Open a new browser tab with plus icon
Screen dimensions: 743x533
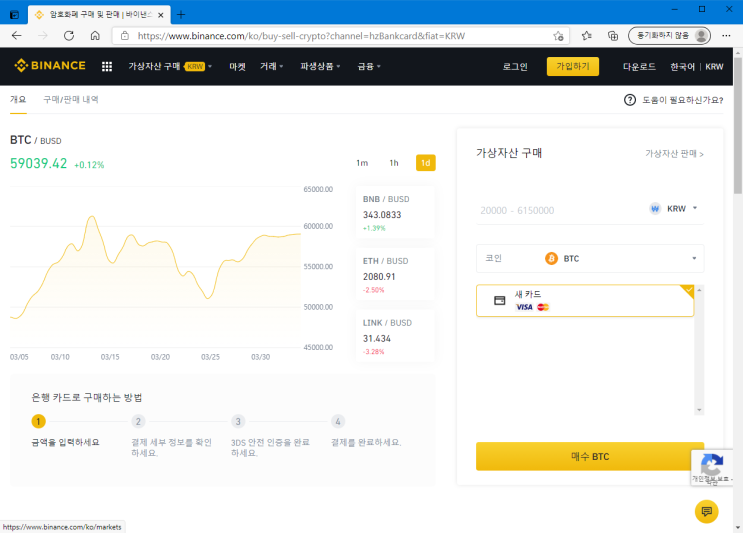pyautogui.click(x=181, y=15)
